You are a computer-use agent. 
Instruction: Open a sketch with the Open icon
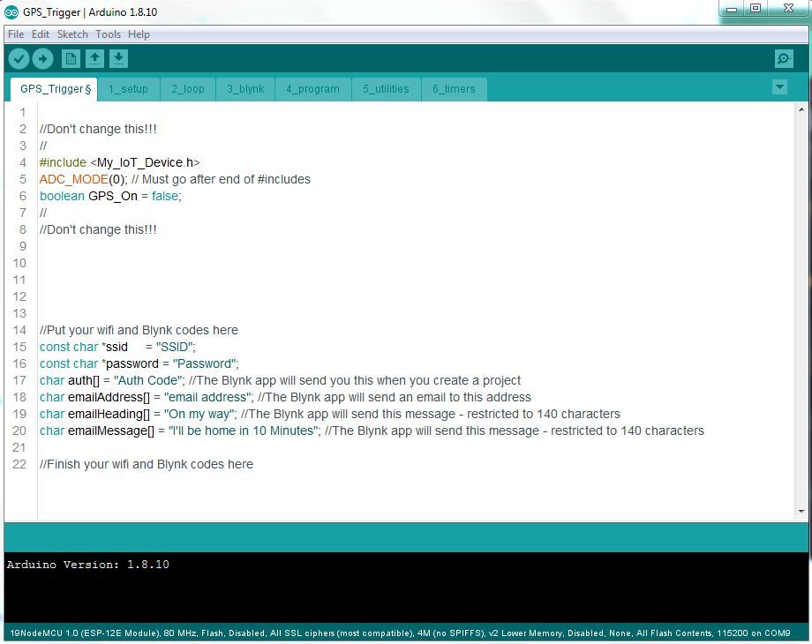coord(94,59)
